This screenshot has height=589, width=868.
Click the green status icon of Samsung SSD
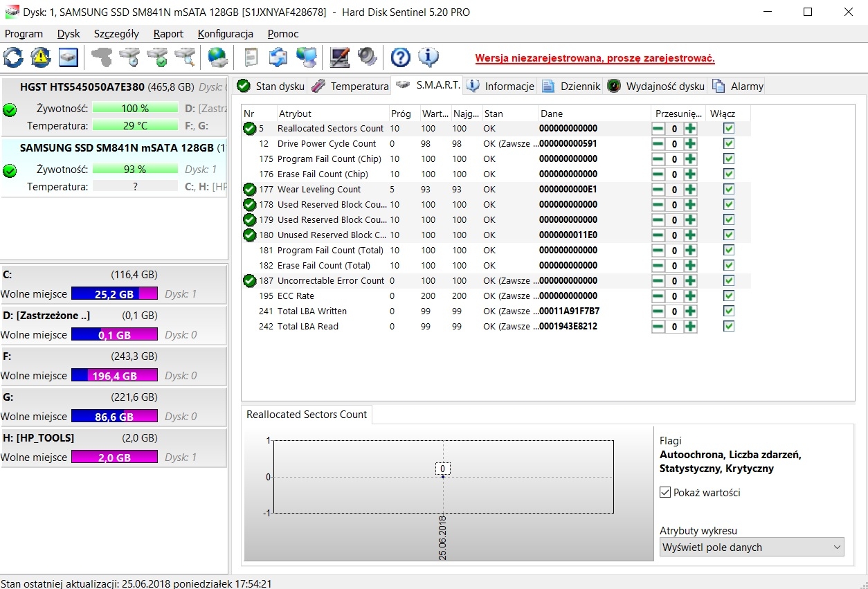point(10,170)
